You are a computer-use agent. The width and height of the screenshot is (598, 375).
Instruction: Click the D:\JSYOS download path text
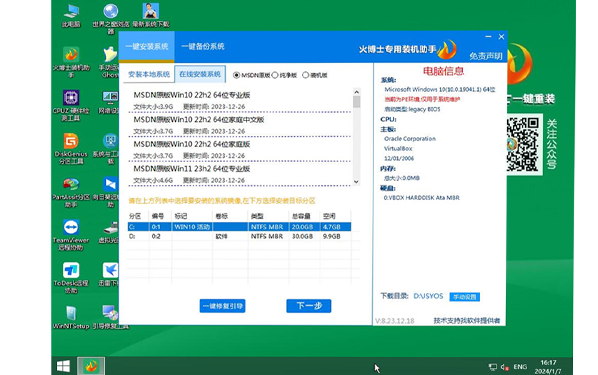pos(428,296)
